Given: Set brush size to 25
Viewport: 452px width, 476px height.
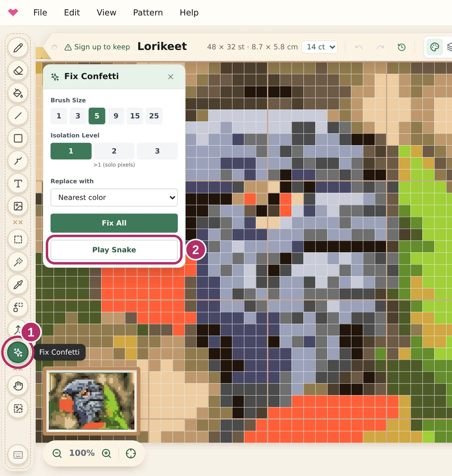Looking at the screenshot, I should tap(154, 116).
